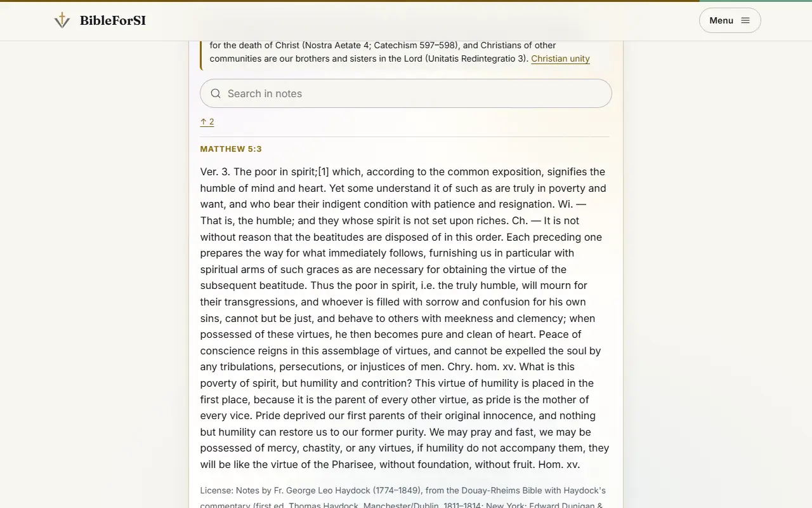Click the 'Ver. 3.' verse label
The width and height of the screenshot is (812, 508).
215,171
